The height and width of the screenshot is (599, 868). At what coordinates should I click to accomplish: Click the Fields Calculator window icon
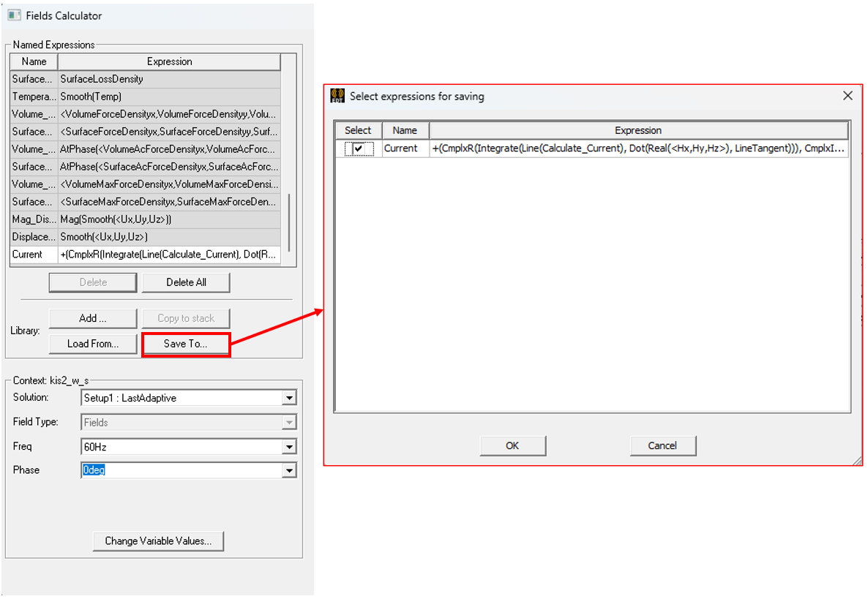pyautogui.click(x=14, y=15)
